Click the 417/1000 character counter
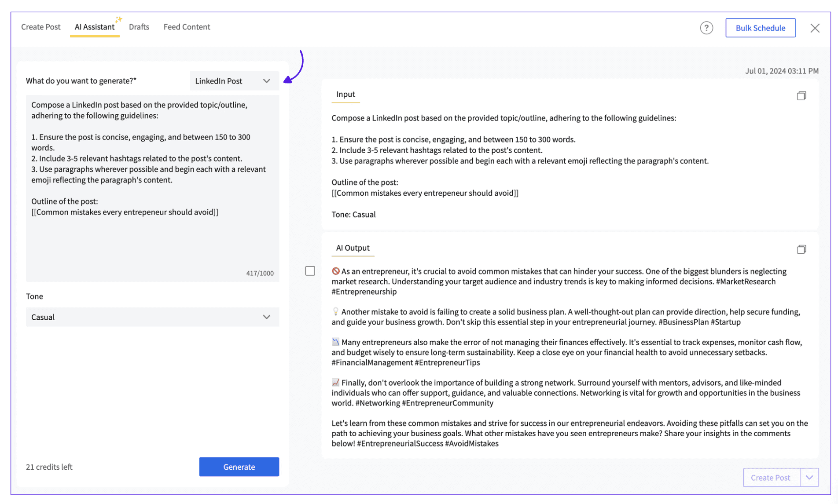Screen dimensions: 838x504 pyautogui.click(x=260, y=273)
